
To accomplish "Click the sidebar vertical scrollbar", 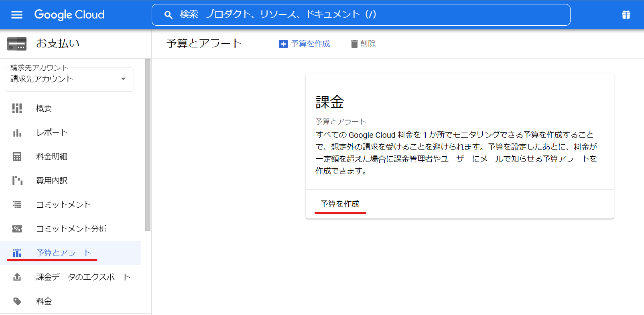I will point(148,145).
